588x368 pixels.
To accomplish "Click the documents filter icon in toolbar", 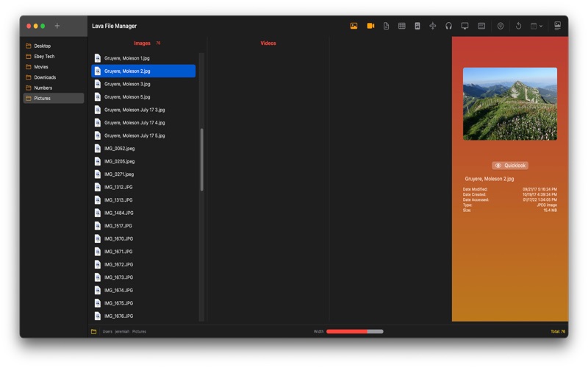I will [387, 26].
